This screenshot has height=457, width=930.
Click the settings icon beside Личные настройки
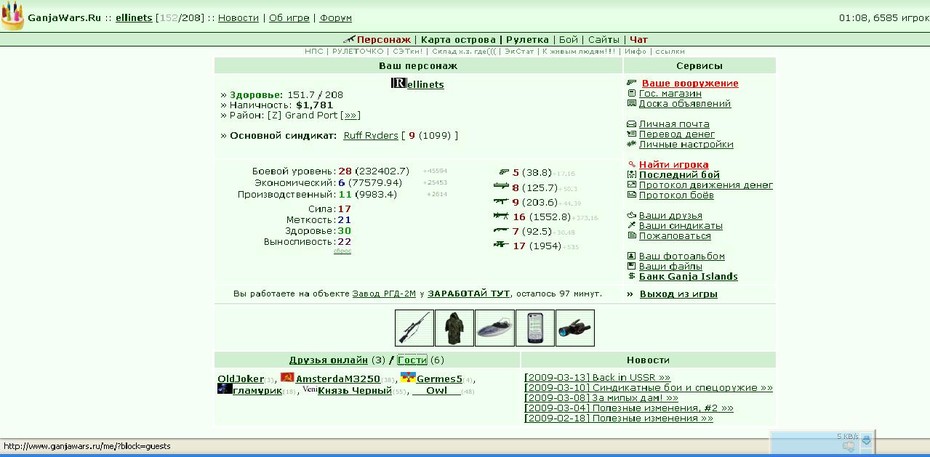coord(632,145)
